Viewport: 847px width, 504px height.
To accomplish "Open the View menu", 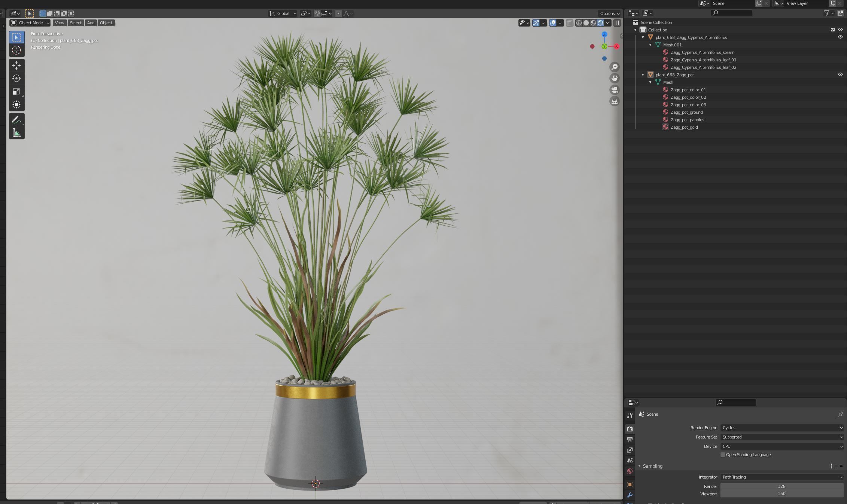I will [60, 23].
